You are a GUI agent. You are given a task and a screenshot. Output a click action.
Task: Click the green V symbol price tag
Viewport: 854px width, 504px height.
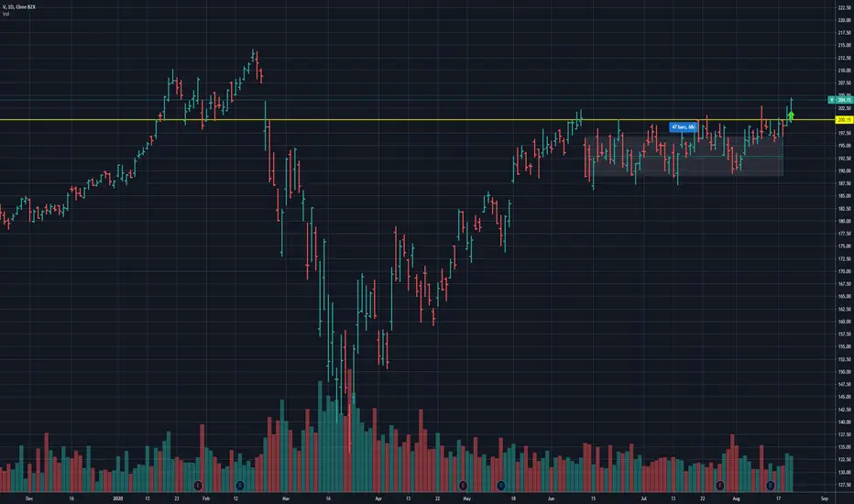click(832, 100)
